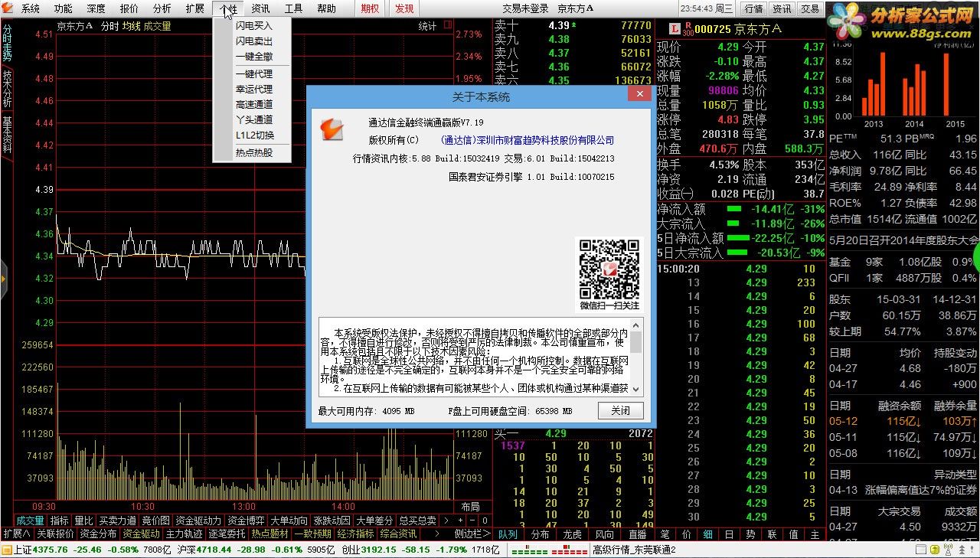This screenshot has width=980, height=558.
Task: Select the 竞价图 indicator tab
Action: pos(156,520)
